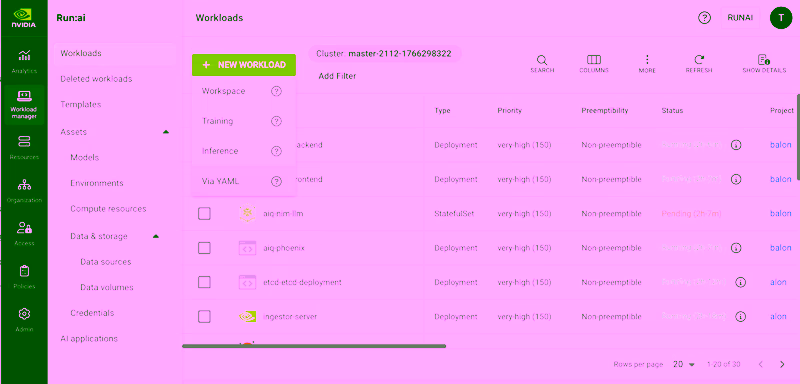
Task: Open the alon project link in ingestor-server row
Action: tap(778, 317)
